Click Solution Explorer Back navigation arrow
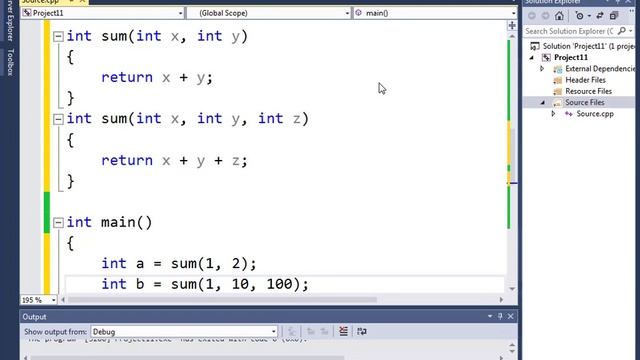This screenshot has width=640, height=360. [x=532, y=16]
